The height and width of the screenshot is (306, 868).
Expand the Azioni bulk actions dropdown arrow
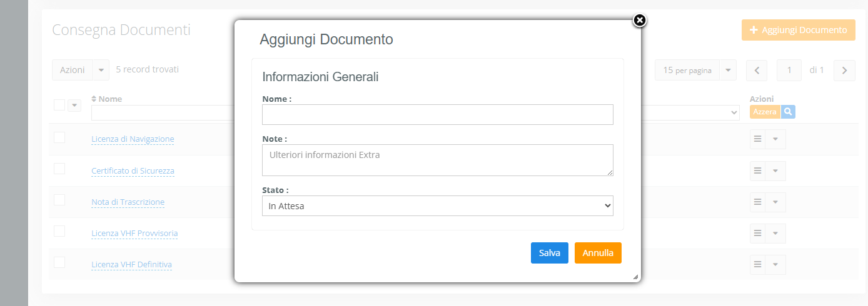tap(101, 70)
